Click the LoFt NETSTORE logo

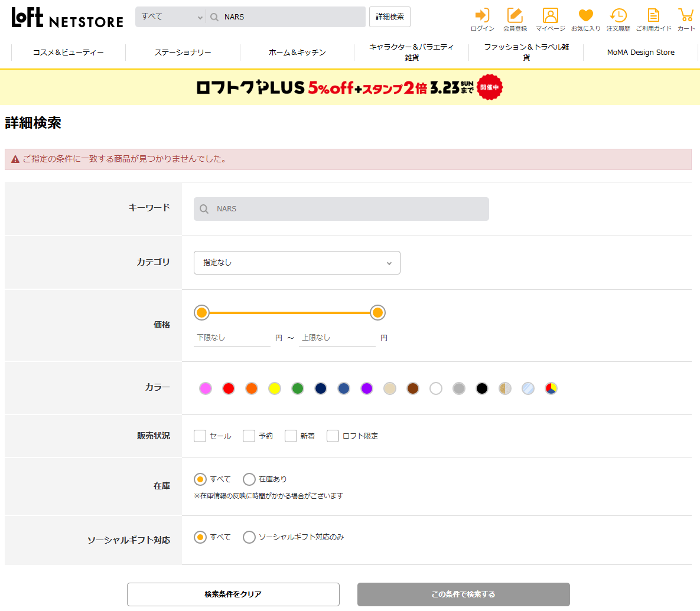point(67,17)
